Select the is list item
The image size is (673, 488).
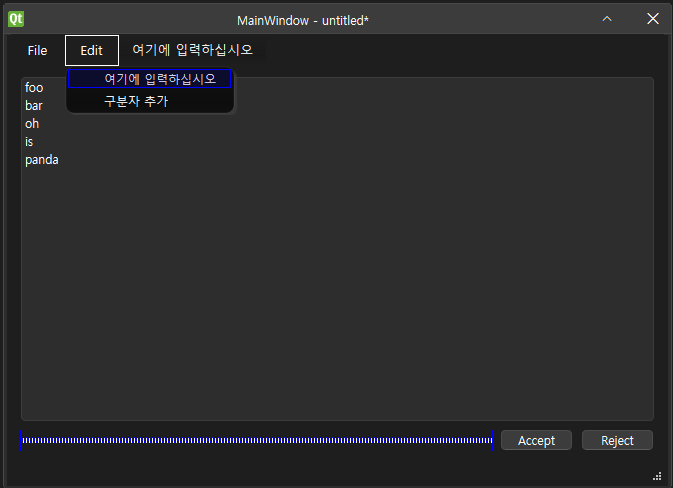29,142
